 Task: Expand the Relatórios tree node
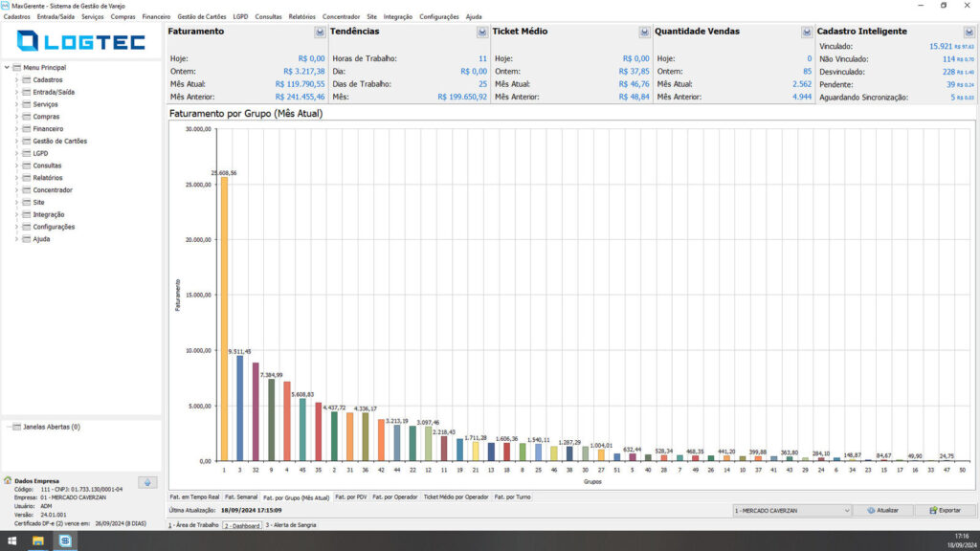coord(17,178)
